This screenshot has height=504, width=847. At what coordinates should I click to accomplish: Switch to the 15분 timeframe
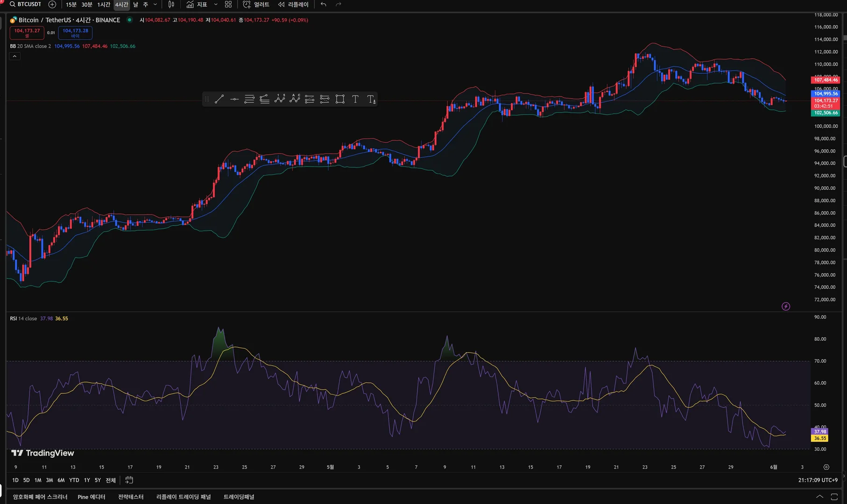[x=71, y=5]
